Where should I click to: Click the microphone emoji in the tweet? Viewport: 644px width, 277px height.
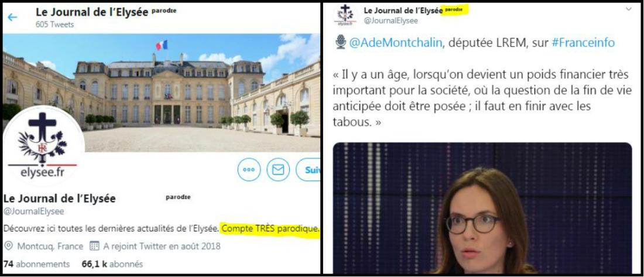341,42
